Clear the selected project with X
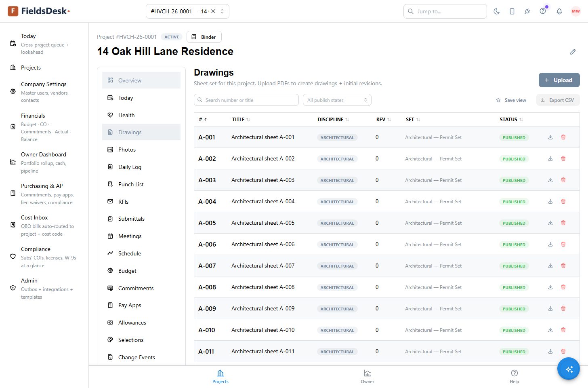The height and width of the screenshot is (388, 588). click(213, 11)
